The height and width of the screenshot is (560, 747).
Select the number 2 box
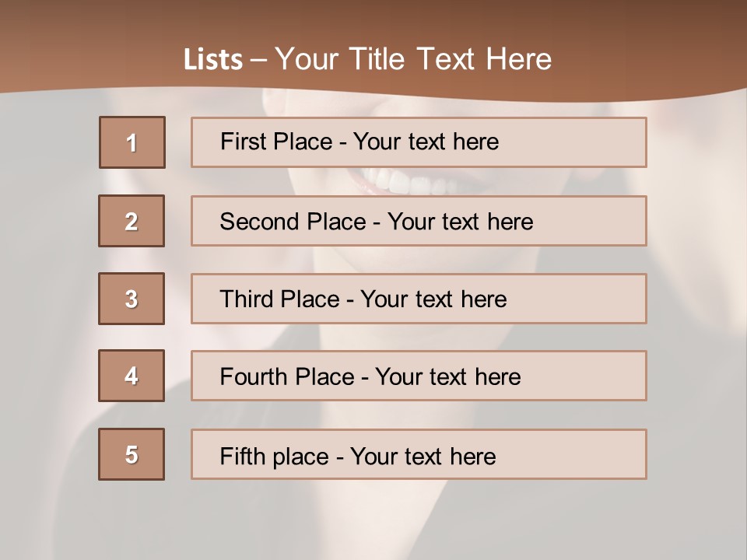click(132, 221)
